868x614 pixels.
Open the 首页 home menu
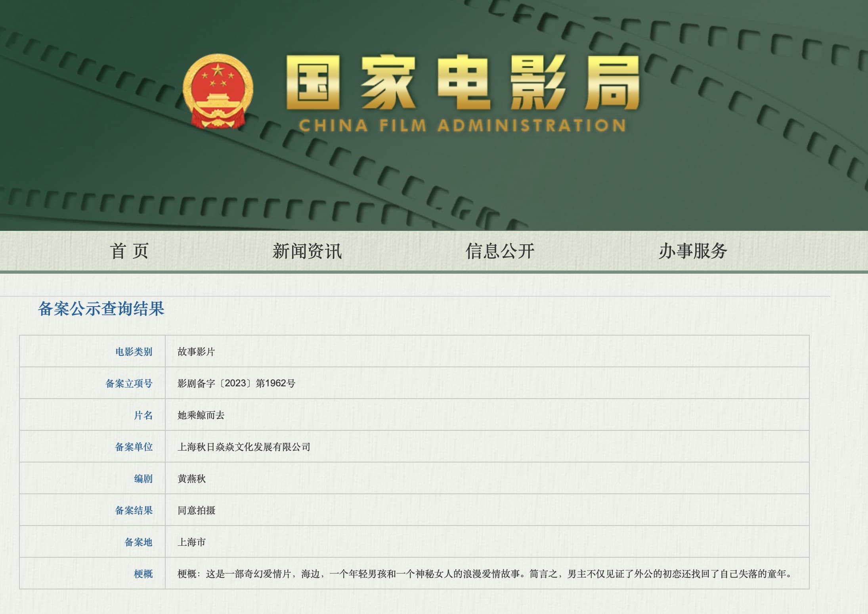(x=129, y=251)
